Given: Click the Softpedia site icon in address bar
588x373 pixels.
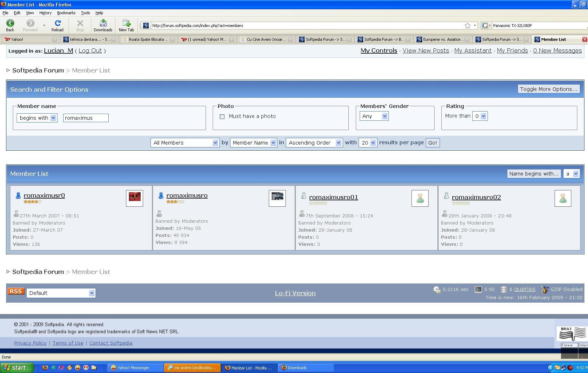Looking at the screenshot, I should [x=146, y=26].
